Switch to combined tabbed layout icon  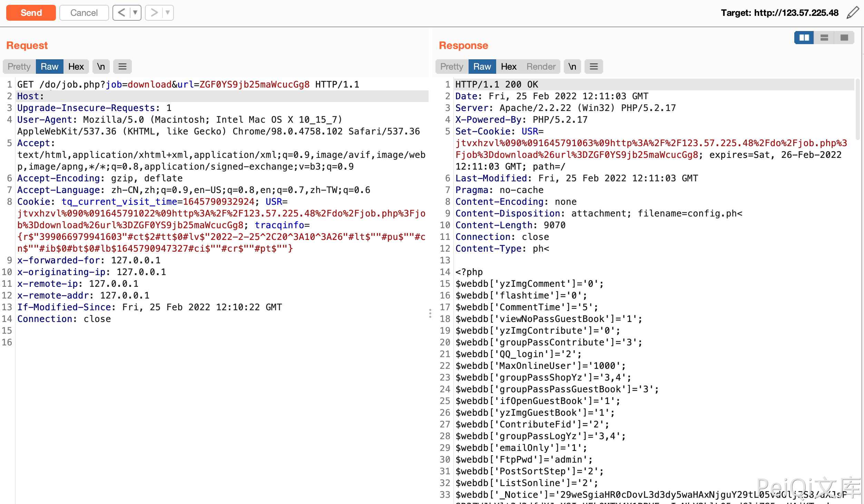[844, 38]
